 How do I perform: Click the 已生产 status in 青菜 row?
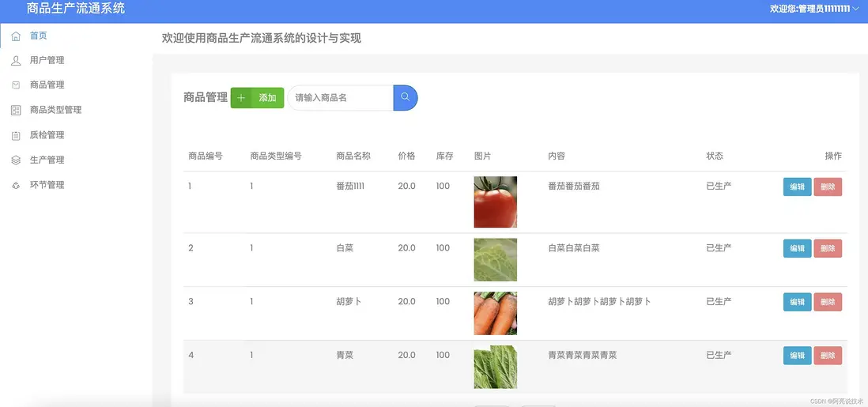tap(719, 355)
